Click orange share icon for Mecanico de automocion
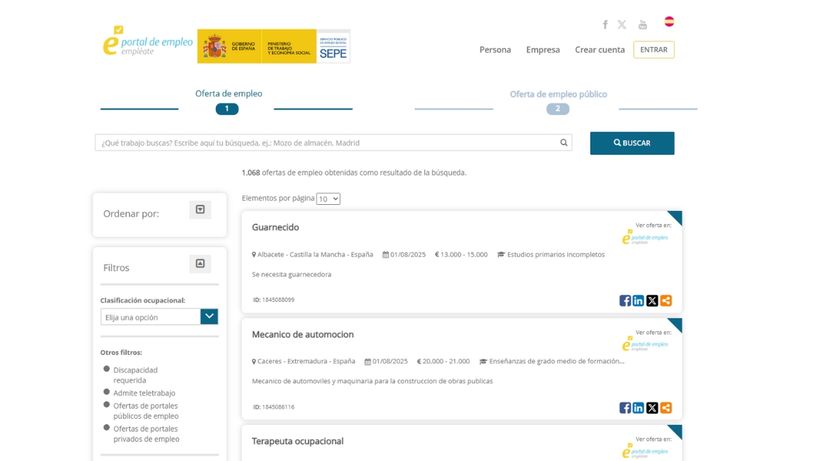Viewport: 820px width, 461px height. pyautogui.click(x=666, y=408)
